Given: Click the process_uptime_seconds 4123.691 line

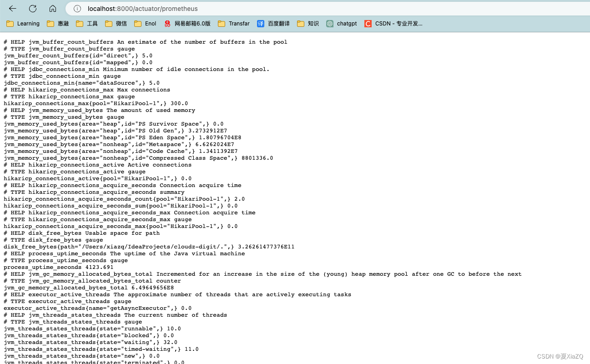Looking at the screenshot, I should point(59,267).
